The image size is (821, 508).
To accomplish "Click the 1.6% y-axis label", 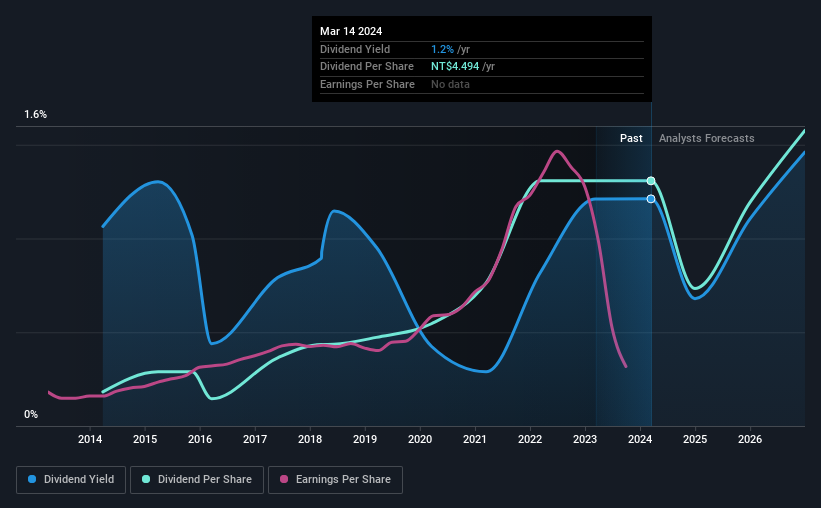I will coord(36,115).
